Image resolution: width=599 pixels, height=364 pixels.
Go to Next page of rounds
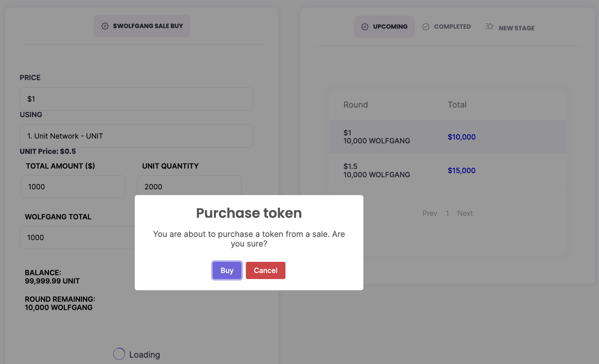point(465,213)
